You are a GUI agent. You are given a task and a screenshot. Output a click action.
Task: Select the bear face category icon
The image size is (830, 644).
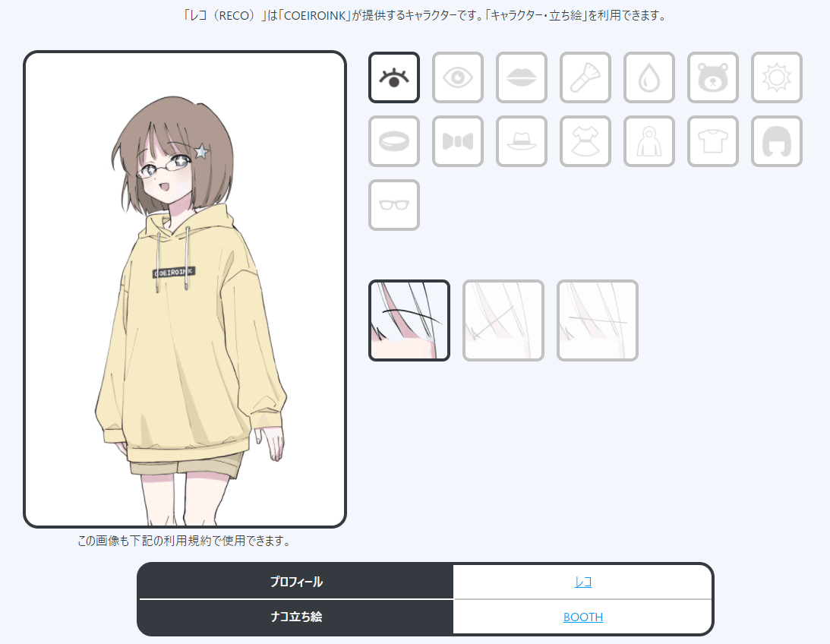tap(713, 77)
